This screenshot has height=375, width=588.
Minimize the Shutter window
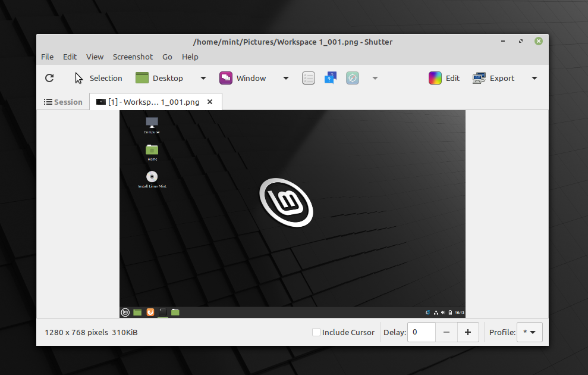[x=503, y=41]
